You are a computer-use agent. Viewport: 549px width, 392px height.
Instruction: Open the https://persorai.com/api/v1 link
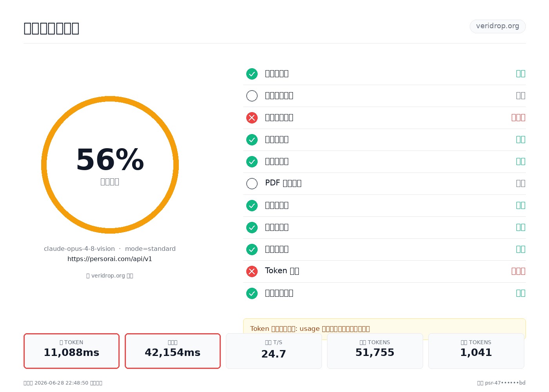tap(110, 259)
